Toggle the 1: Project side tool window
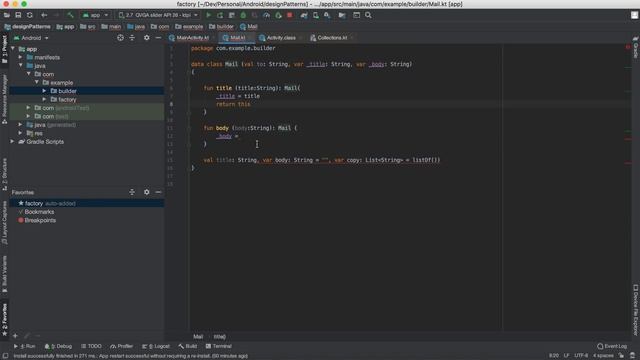This screenshot has height=360, width=640. pyautogui.click(x=4, y=50)
